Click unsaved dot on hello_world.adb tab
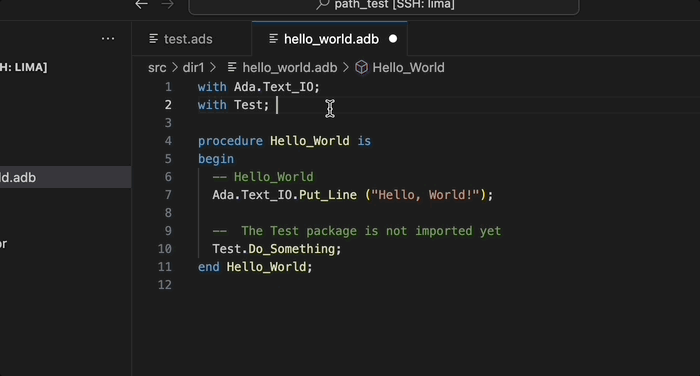Screen dimensions: 700x376 (393, 39)
